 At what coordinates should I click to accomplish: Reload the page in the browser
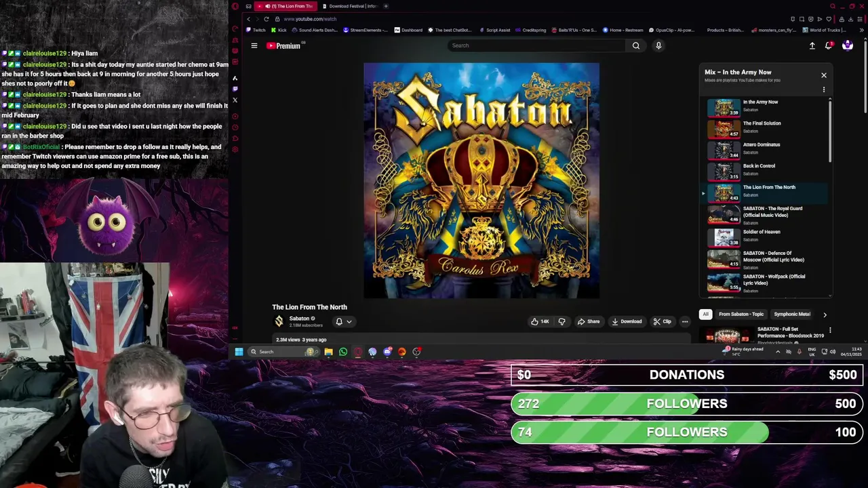click(267, 19)
